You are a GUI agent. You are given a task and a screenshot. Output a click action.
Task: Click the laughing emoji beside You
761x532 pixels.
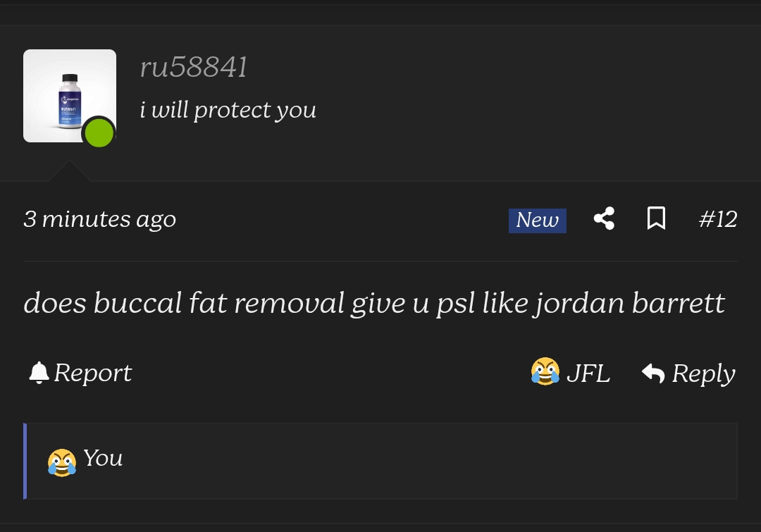(61, 462)
